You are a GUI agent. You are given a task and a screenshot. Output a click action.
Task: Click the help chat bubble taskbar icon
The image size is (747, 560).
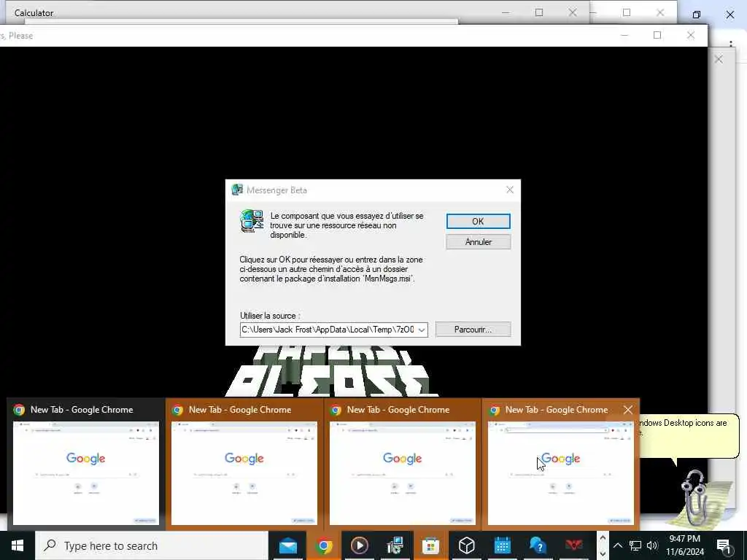(538, 545)
